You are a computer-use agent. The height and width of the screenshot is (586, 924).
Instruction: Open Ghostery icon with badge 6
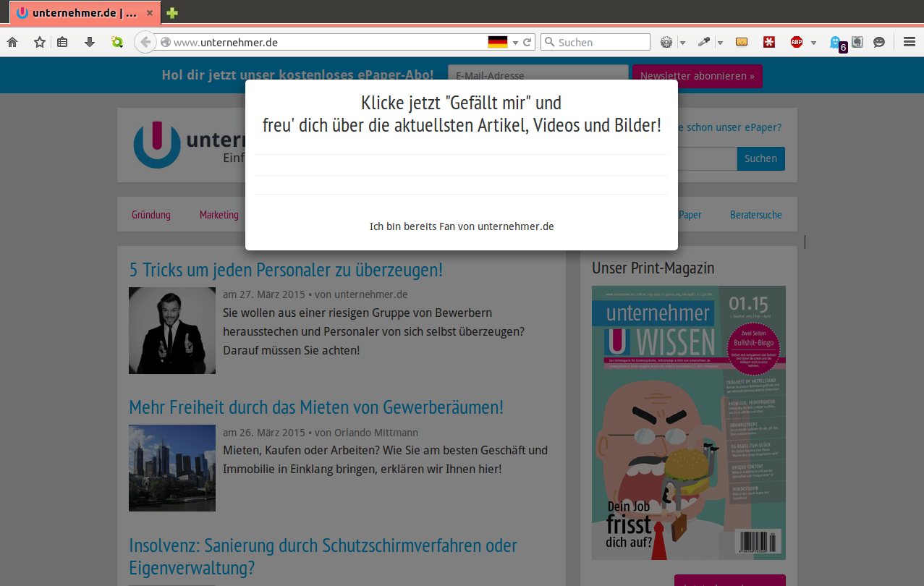(x=836, y=43)
